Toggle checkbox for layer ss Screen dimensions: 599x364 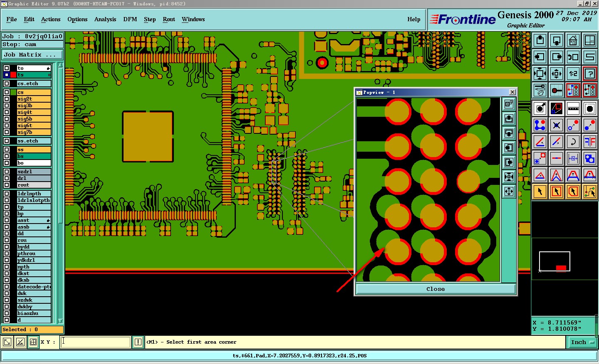pos(7,150)
